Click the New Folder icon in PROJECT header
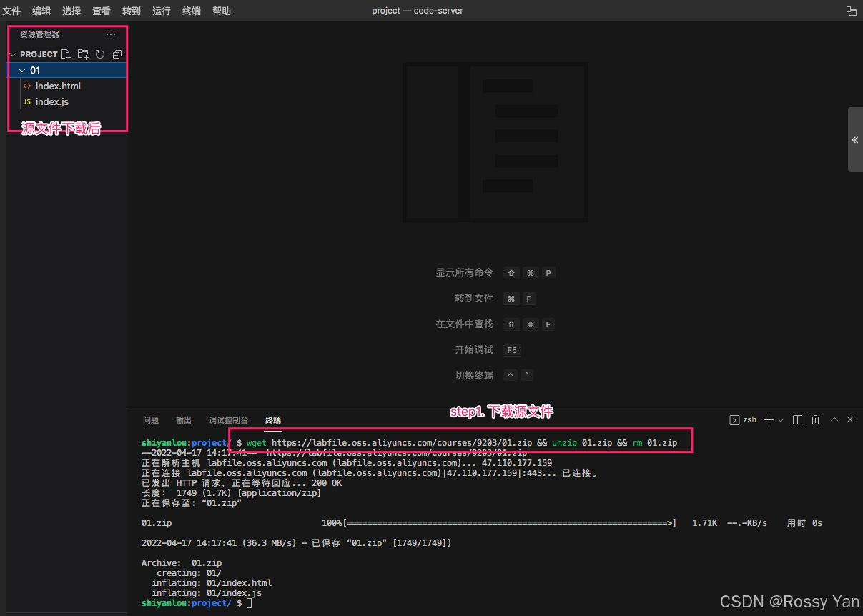863x616 pixels. tap(83, 54)
